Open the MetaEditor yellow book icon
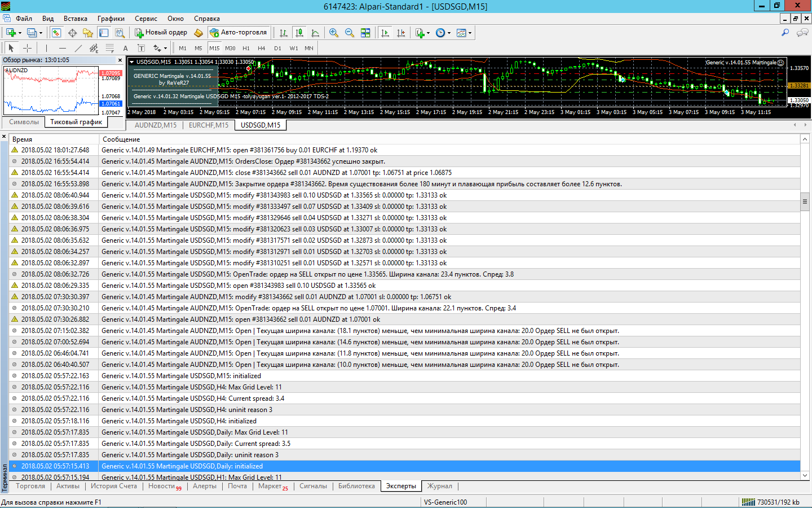Viewport: 812px width, 508px height. (x=198, y=33)
